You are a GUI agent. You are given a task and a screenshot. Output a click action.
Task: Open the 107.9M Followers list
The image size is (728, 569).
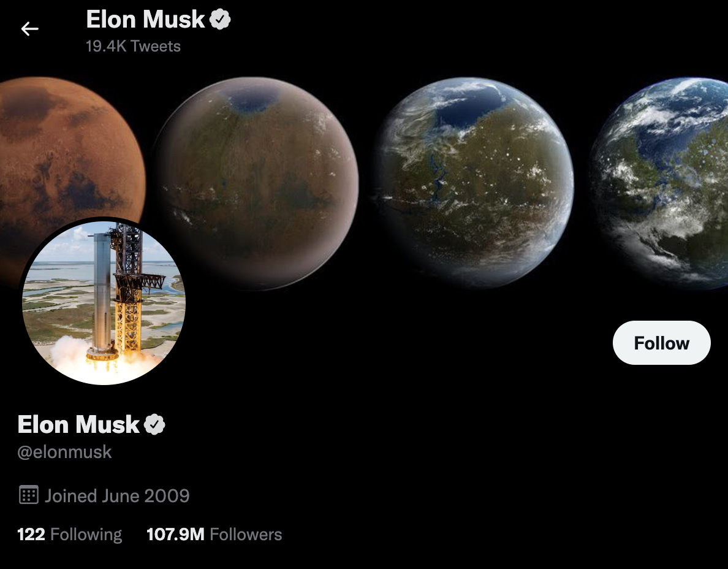(x=214, y=534)
